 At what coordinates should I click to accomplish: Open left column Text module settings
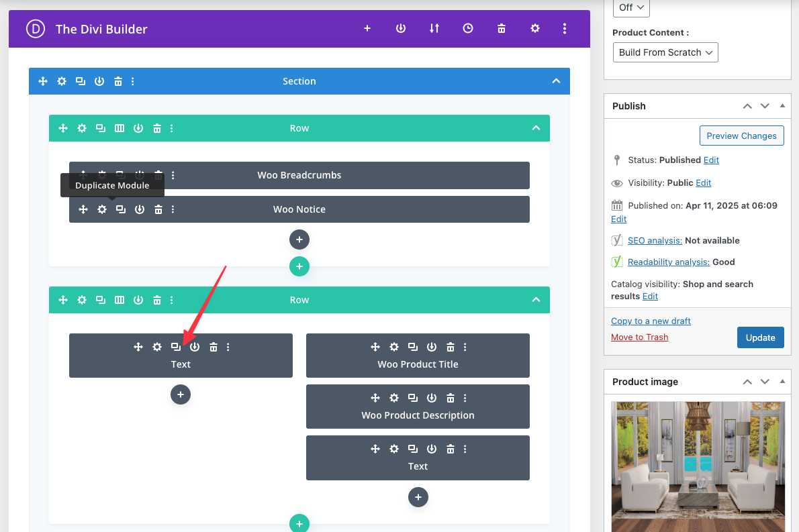pos(157,347)
